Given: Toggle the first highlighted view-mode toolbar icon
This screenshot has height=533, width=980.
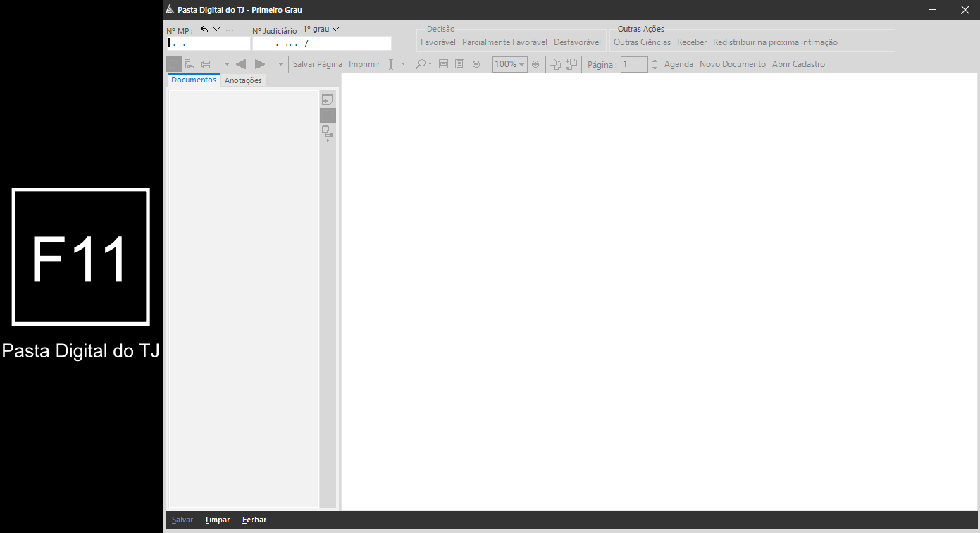Looking at the screenshot, I should pyautogui.click(x=173, y=64).
